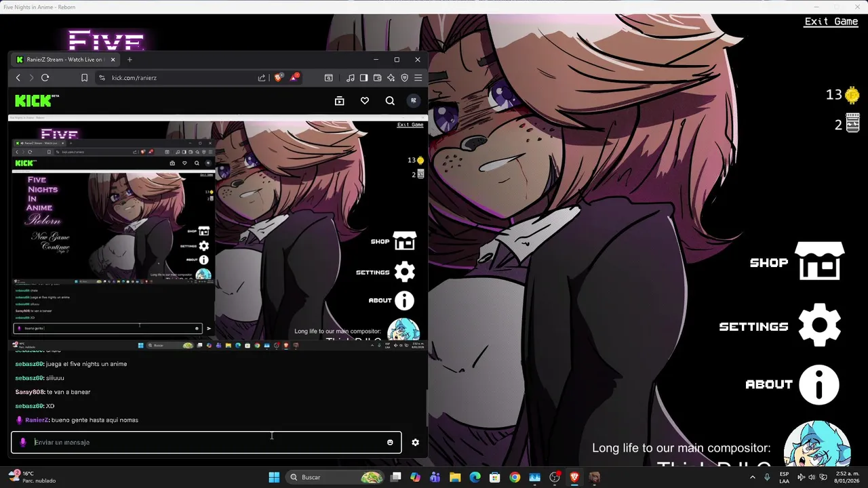The height and width of the screenshot is (488, 868).
Task: Click Exit Game in the game window
Action: pos(831,21)
